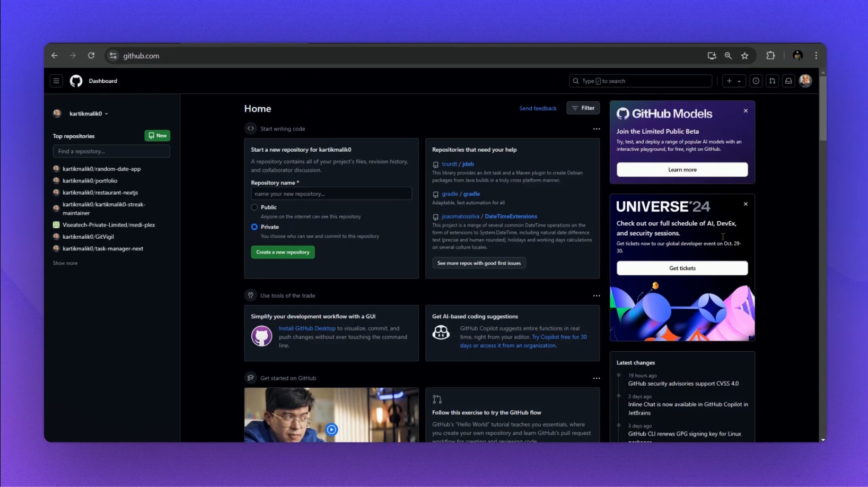The height and width of the screenshot is (487, 868).
Task: Click the Repository name input field
Action: (331, 194)
